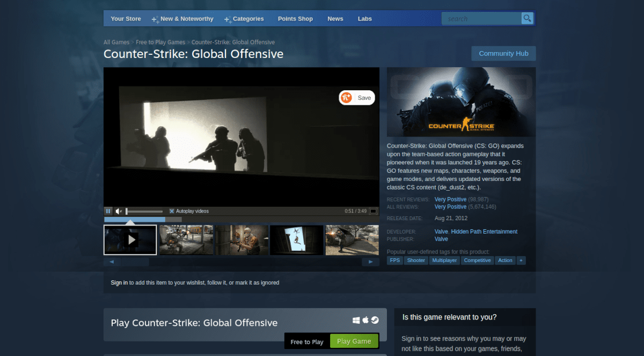Open the Community Hub
Screen dimensions: 644x356
click(503, 53)
